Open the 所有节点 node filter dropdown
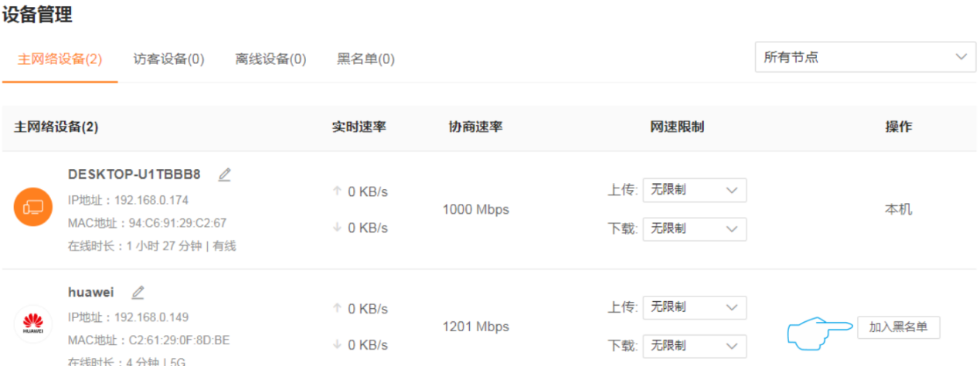The height and width of the screenshot is (366, 980). pos(866,57)
